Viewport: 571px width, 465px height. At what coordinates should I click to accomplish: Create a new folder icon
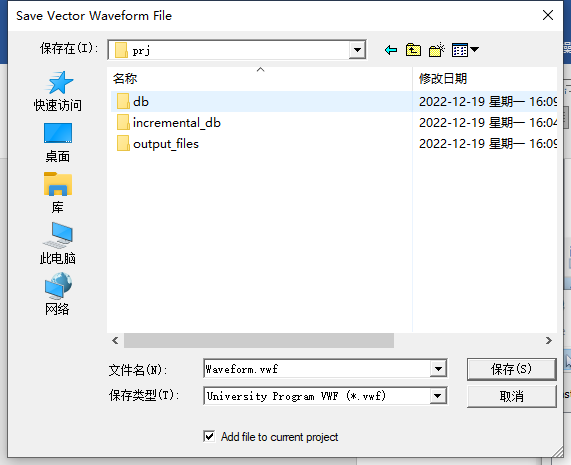(437, 50)
